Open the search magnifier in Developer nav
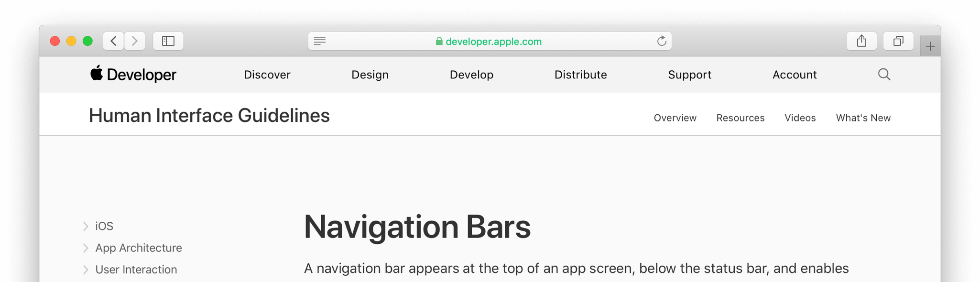The width and height of the screenshot is (980, 282). coord(884,74)
